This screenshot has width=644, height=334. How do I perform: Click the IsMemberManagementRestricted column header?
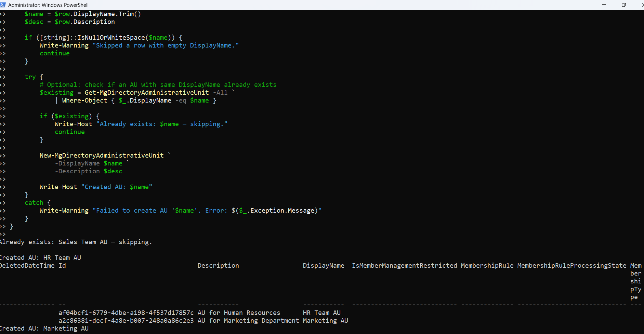click(x=404, y=266)
